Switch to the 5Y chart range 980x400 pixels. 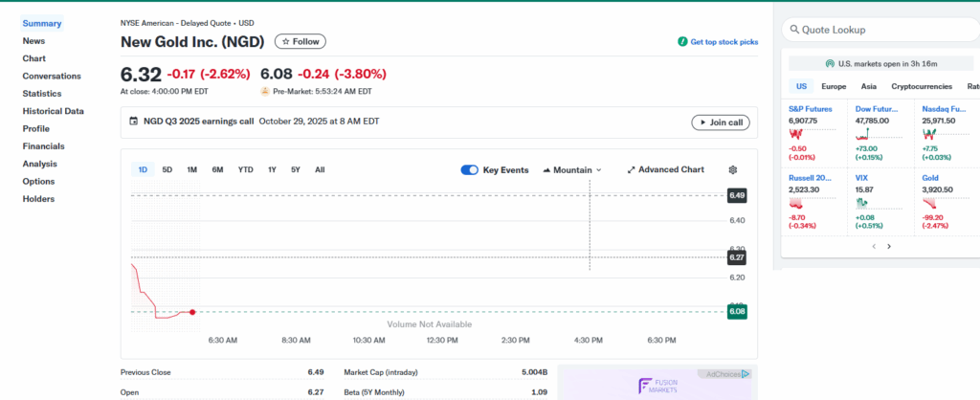[x=296, y=169]
